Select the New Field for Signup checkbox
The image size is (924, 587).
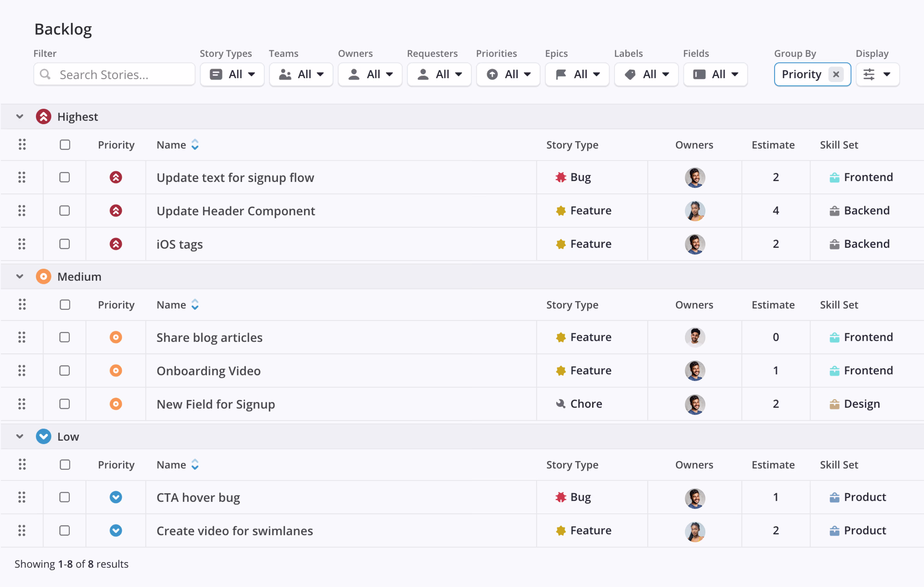coord(64,404)
